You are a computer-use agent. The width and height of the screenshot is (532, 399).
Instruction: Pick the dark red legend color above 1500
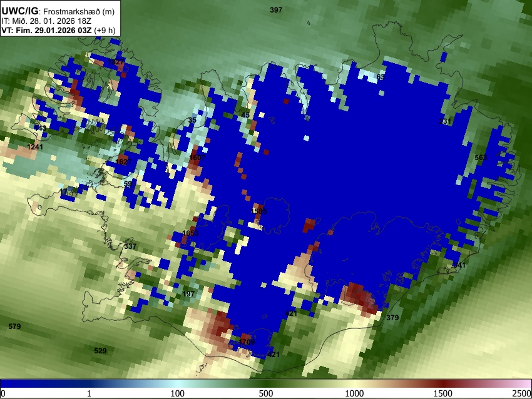click(x=443, y=384)
